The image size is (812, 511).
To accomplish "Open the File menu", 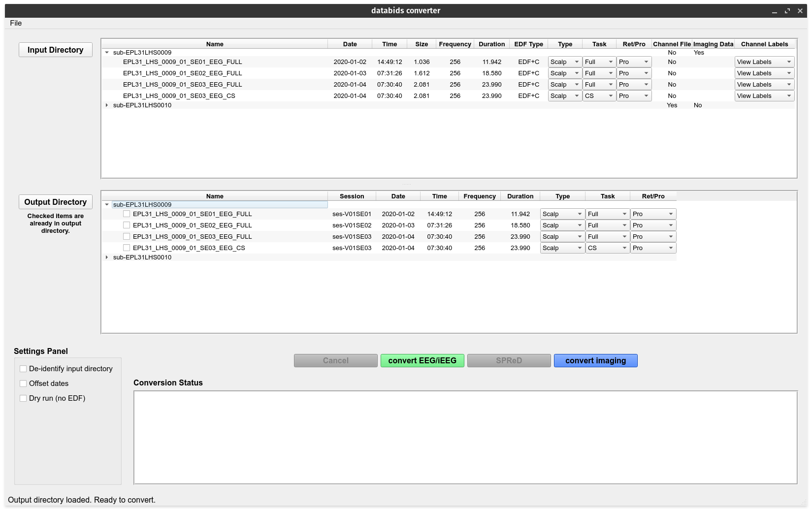I will (x=16, y=23).
